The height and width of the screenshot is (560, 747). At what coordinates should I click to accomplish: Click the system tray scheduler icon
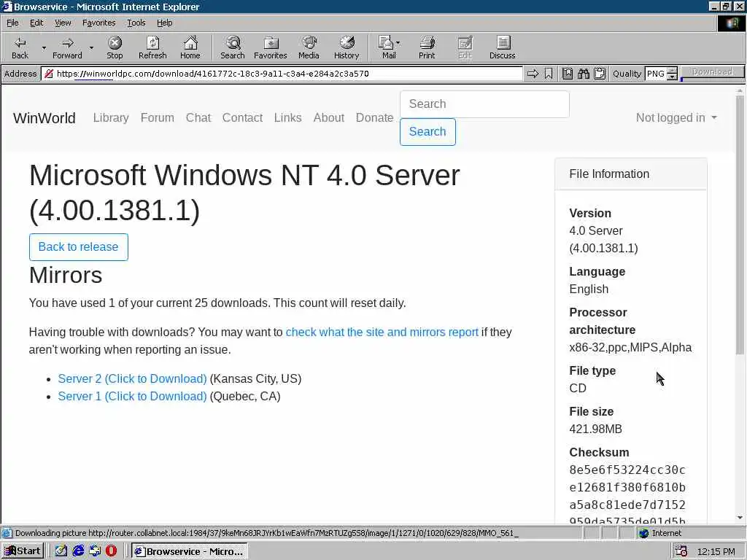(681, 551)
